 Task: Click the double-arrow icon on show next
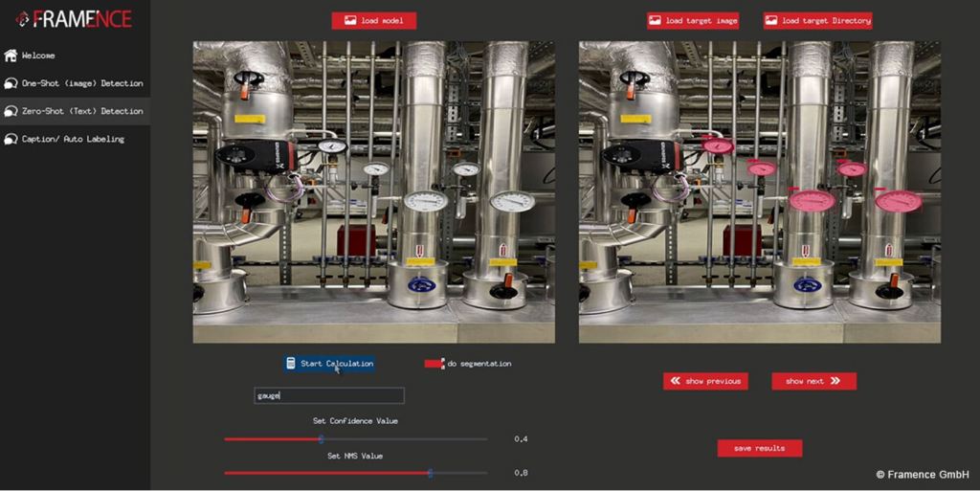click(835, 380)
